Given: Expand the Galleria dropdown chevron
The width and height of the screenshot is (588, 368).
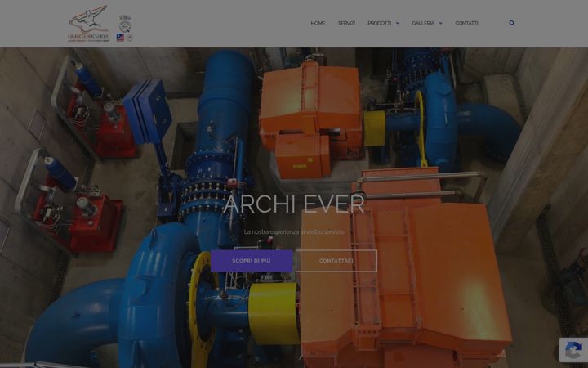Looking at the screenshot, I should click(441, 23).
